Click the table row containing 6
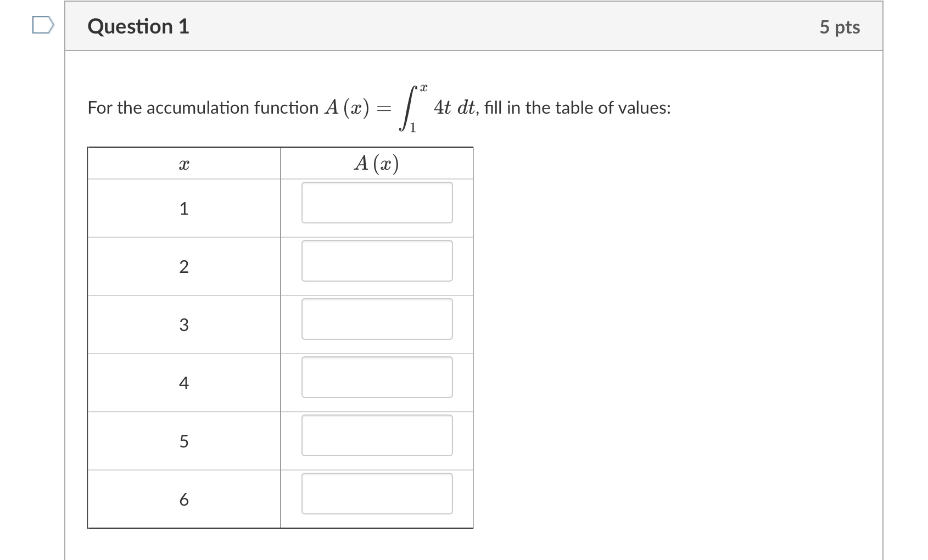 coord(185,499)
